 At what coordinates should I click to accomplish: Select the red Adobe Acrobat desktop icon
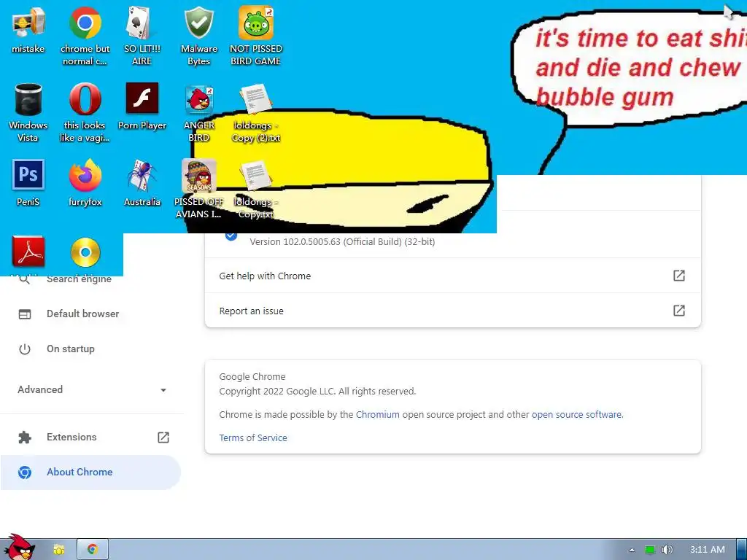click(x=28, y=252)
